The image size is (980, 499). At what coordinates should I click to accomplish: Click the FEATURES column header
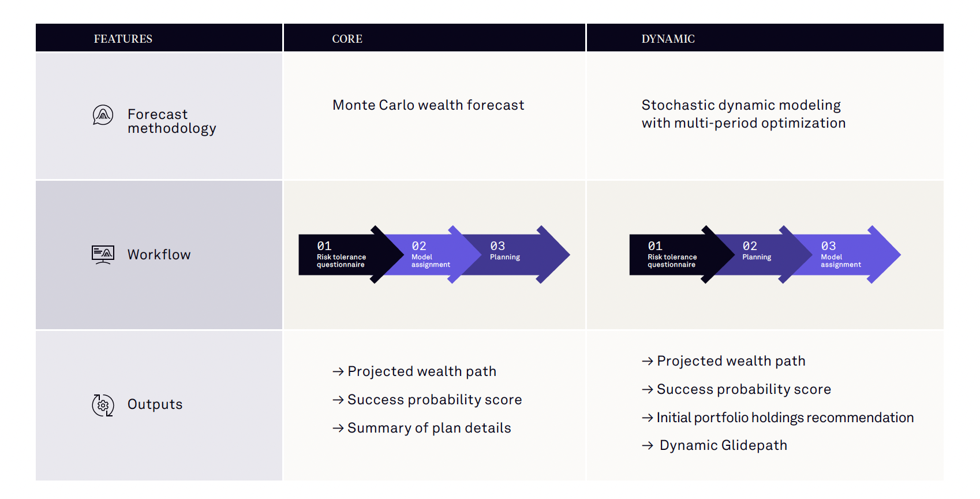point(123,39)
